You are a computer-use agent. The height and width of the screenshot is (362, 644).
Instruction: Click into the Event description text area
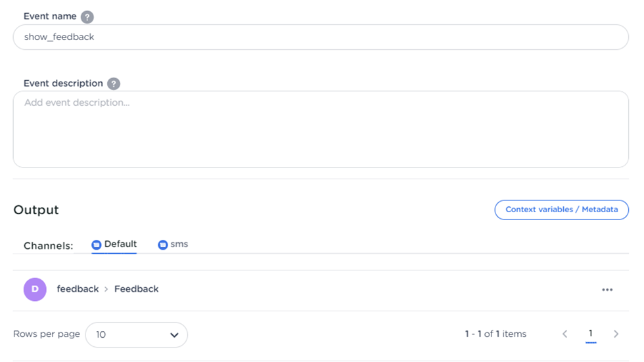321,129
